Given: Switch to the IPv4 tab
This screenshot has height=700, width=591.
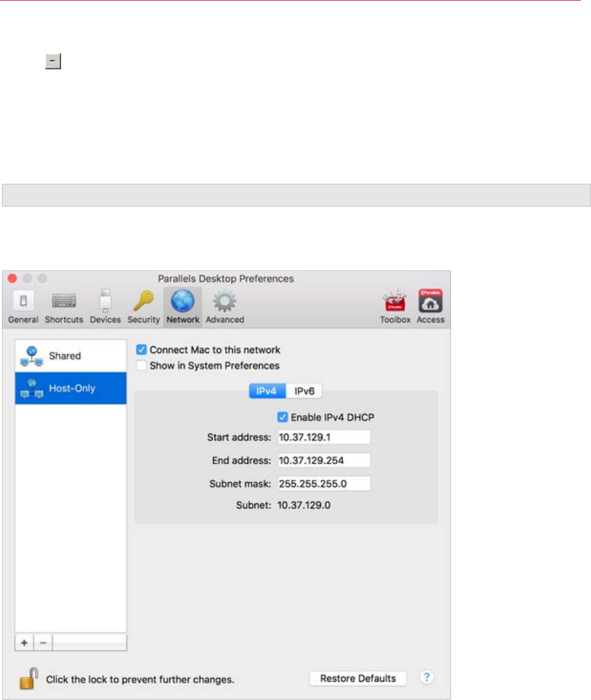Looking at the screenshot, I should click(x=267, y=391).
